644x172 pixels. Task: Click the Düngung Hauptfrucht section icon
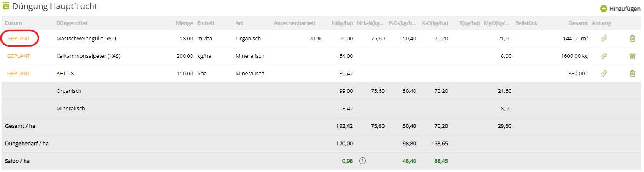[x=6, y=6]
